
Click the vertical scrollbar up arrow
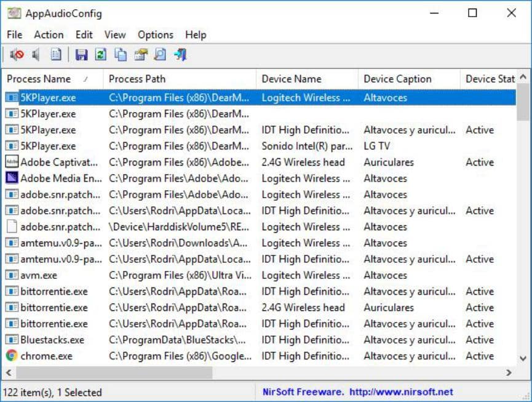524,75
